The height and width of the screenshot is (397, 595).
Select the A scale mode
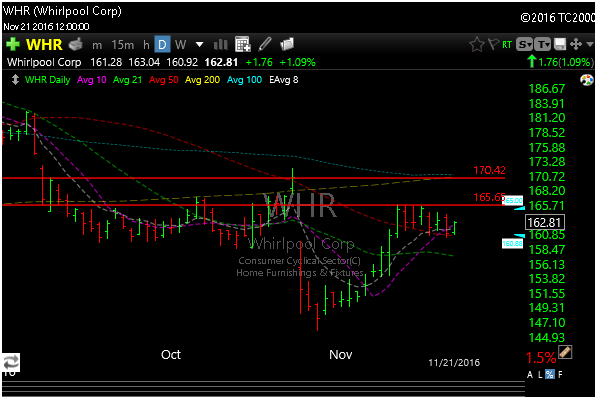click(x=530, y=375)
